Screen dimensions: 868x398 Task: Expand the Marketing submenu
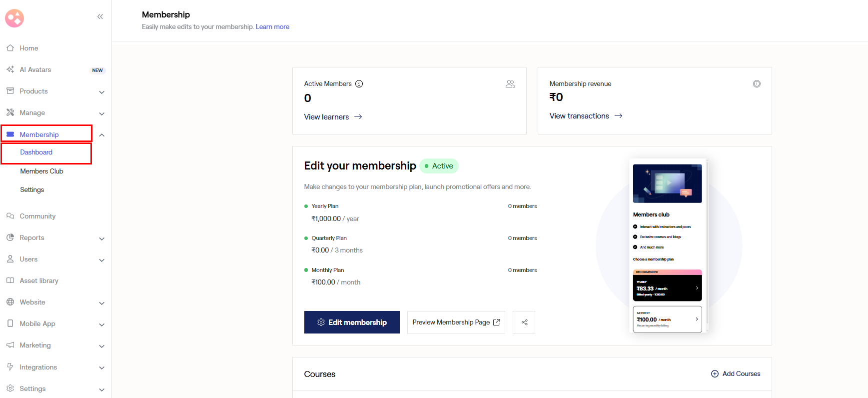101,346
